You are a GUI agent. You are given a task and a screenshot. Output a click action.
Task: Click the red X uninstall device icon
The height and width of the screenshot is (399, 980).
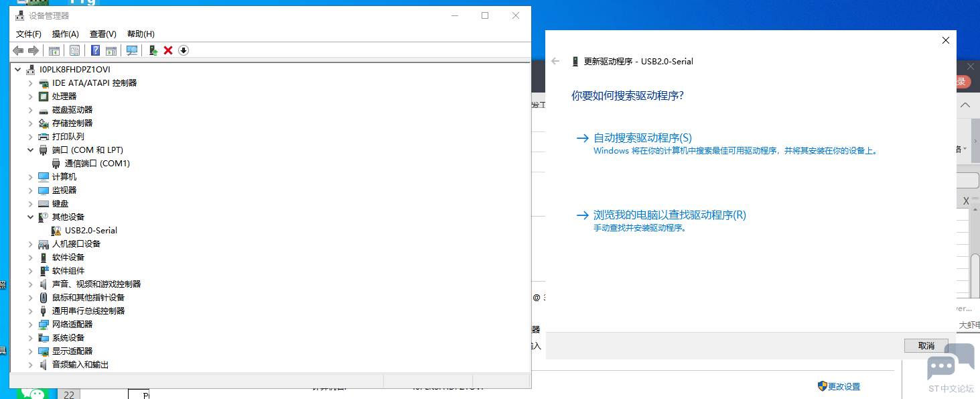point(168,50)
